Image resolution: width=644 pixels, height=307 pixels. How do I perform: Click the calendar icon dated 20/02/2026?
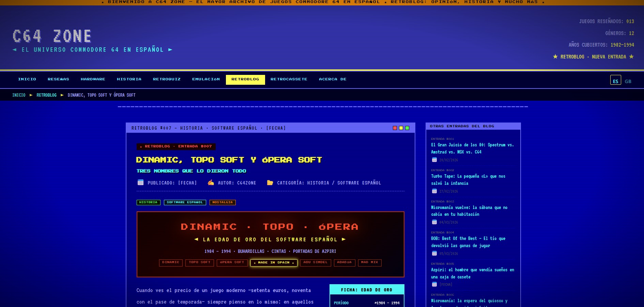pos(434,160)
